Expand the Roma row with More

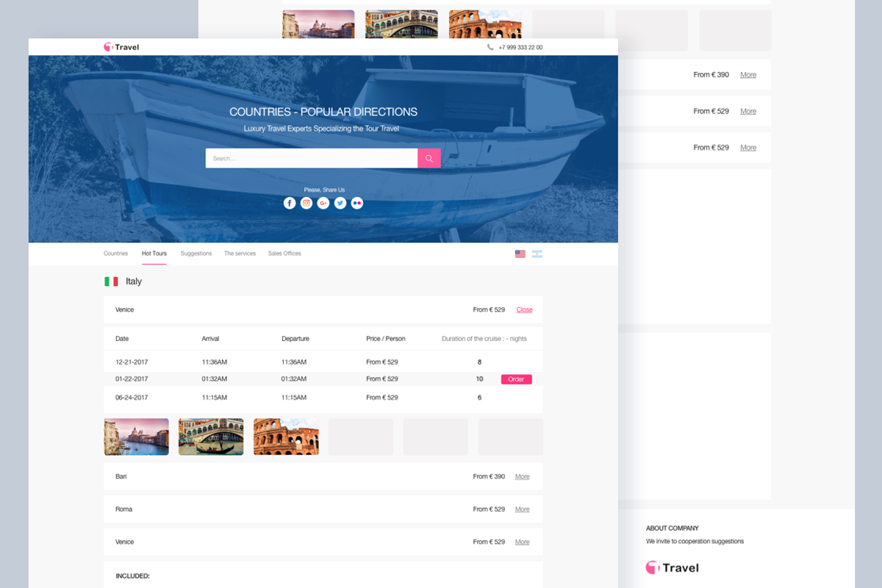coord(523,509)
